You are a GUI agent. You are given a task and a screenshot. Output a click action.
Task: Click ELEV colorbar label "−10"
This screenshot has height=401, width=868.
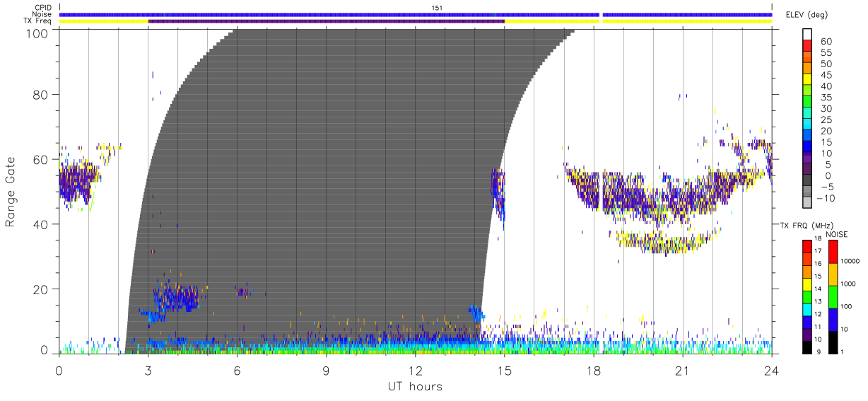tap(826, 199)
